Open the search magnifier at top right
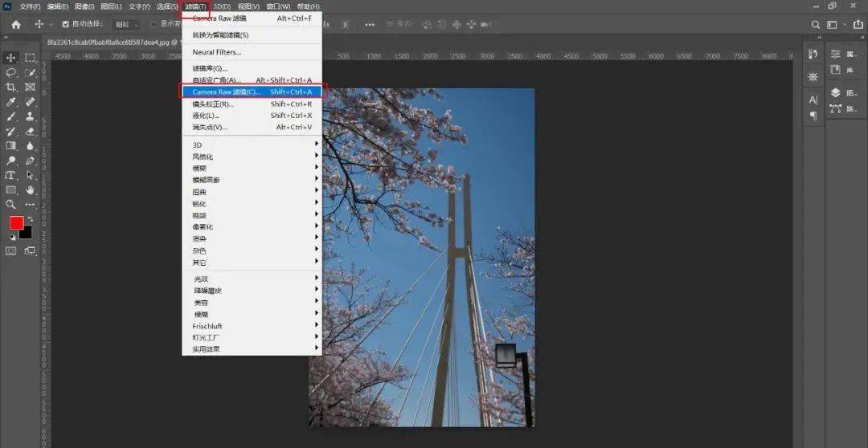 (x=816, y=24)
